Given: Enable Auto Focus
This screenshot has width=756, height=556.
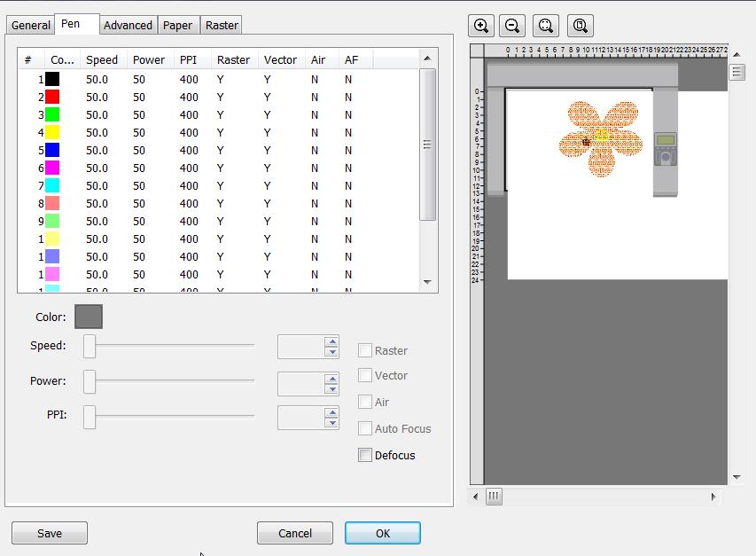Looking at the screenshot, I should pos(365,429).
